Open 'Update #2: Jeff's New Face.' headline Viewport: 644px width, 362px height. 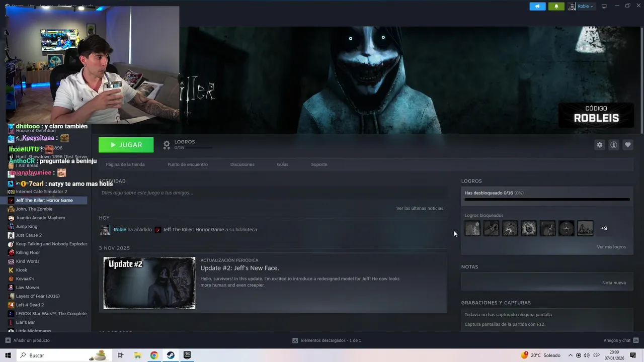pos(239,268)
